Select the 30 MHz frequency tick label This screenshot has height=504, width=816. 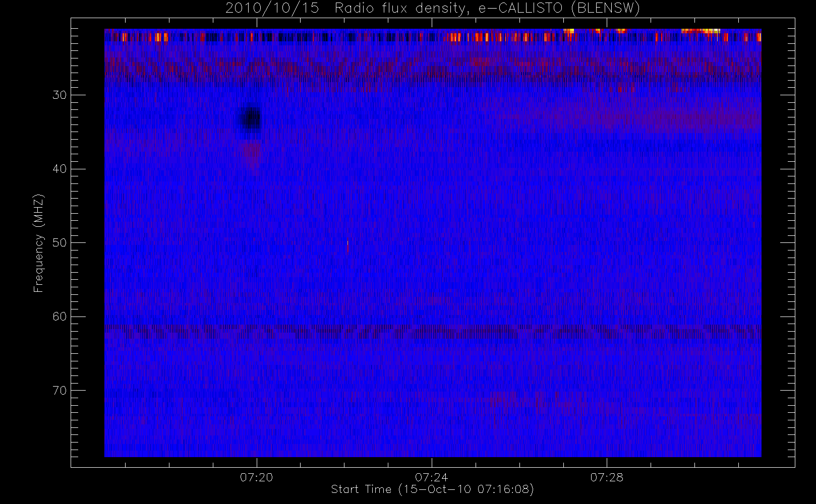click(60, 95)
